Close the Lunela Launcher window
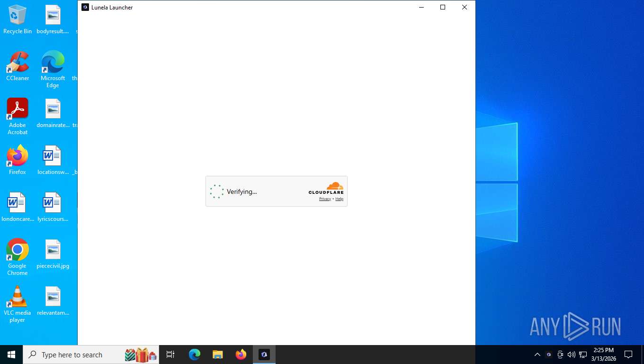The image size is (644, 364). point(465,7)
